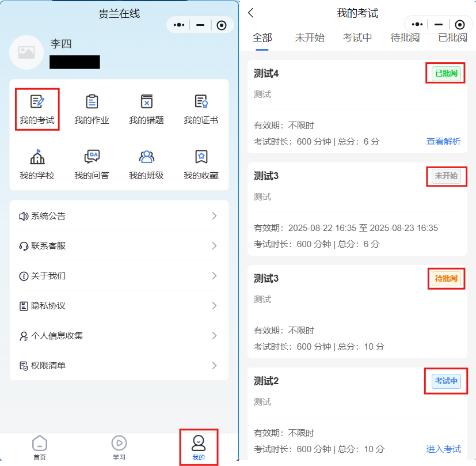The height and width of the screenshot is (466, 476).
Task: Click the 查看解析 link for 测试4
Action: [x=444, y=142]
